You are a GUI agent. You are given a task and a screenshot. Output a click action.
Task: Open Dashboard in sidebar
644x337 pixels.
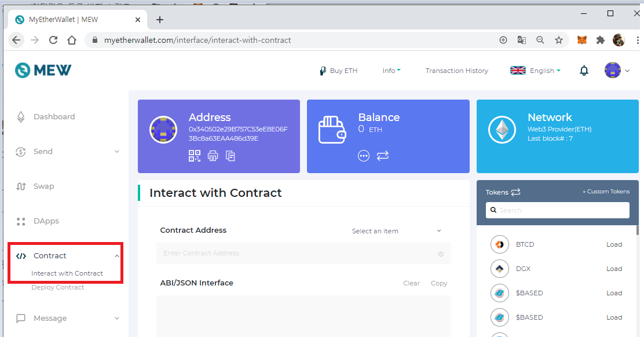click(x=54, y=116)
